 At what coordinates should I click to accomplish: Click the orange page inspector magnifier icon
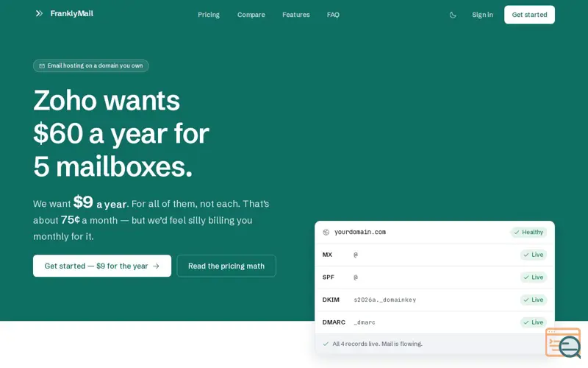point(563,342)
